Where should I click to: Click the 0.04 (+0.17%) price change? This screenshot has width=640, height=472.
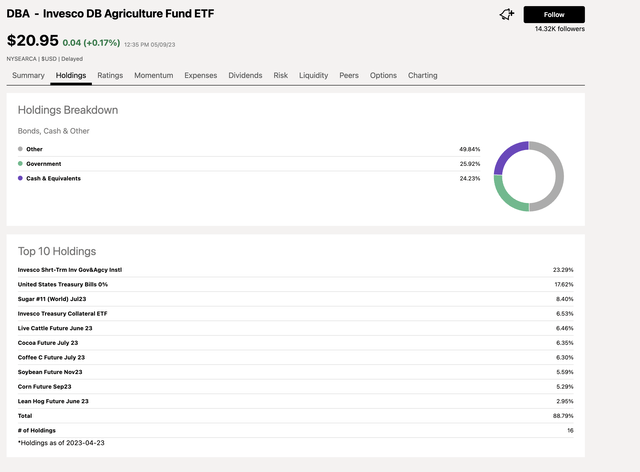[91, 42]
